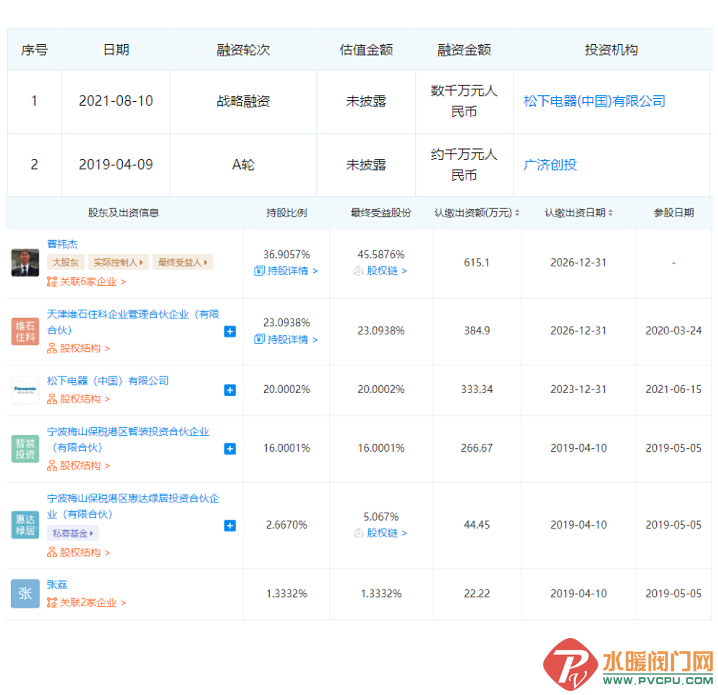Open 股权结构 under 智装投资合伙企业
This screenshot has height=695, width=718.
[x=85, y=466]
